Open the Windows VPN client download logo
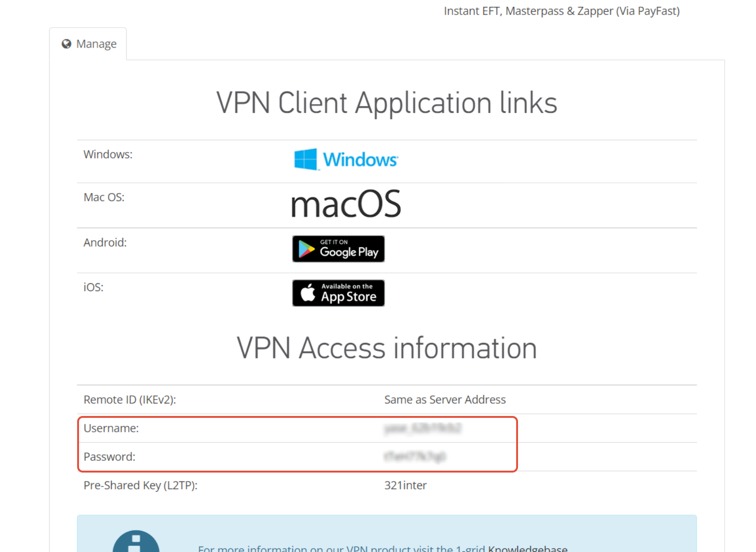This screenshot has width=756, height=552. (x=346, y=159)
